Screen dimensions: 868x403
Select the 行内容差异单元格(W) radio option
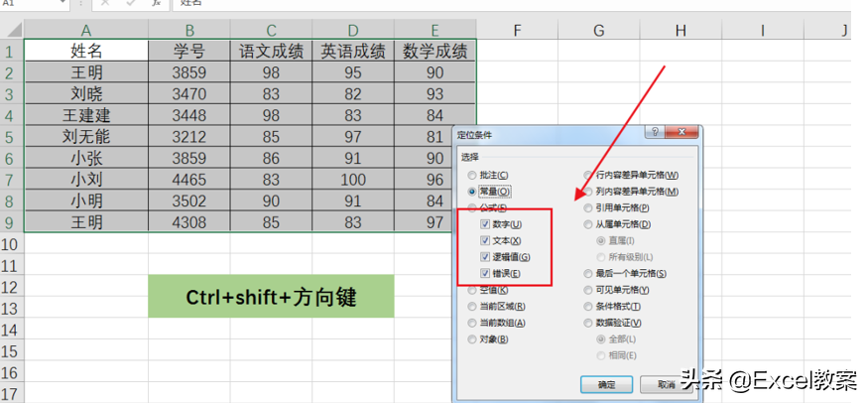[631, 175]
